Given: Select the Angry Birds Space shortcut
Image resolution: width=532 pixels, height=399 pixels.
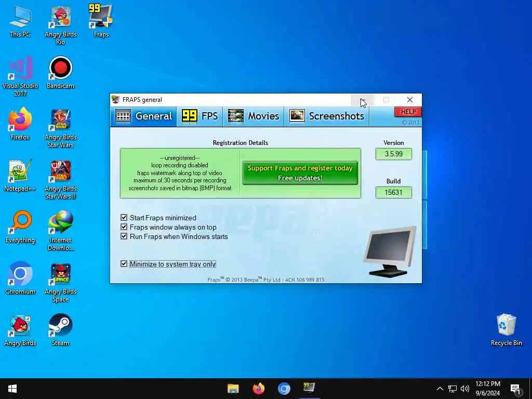Looking at the screenshot, I should pos(60,283).
